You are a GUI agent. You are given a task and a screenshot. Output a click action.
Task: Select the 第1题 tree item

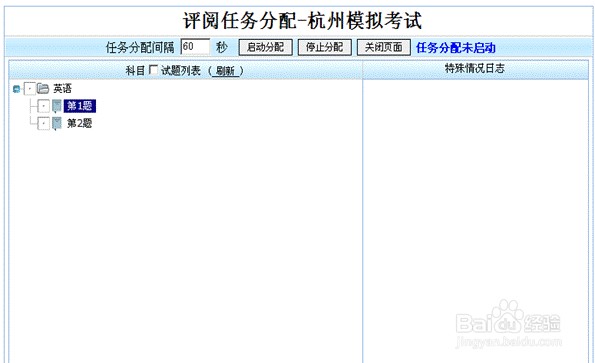pos(80,106)
